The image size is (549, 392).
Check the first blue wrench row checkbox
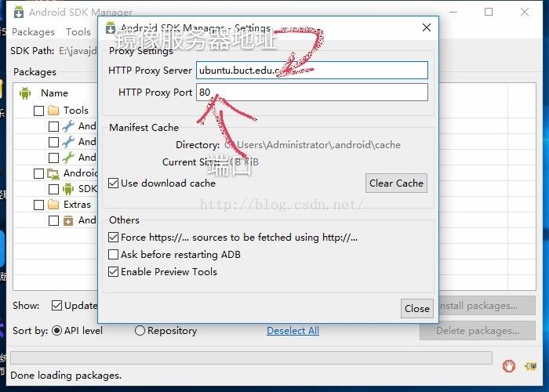[x=53, y=126]
